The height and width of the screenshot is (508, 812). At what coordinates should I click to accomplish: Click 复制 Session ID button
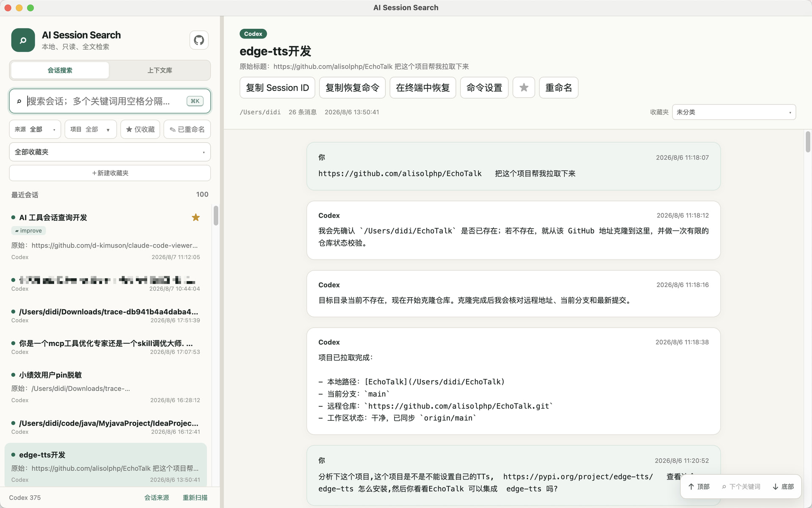pyautogui.click(x=277, y=88)
